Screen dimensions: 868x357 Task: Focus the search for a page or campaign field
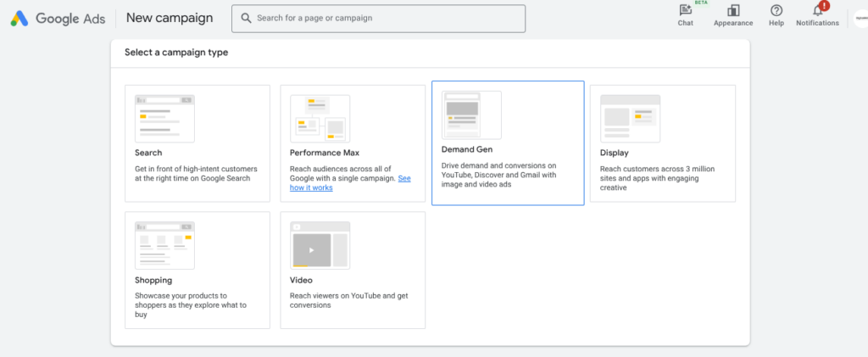[379, 19]
